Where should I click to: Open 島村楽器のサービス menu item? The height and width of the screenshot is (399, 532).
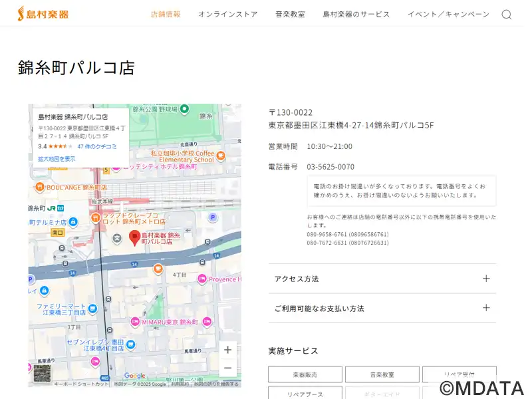click(x=356, y=14)
